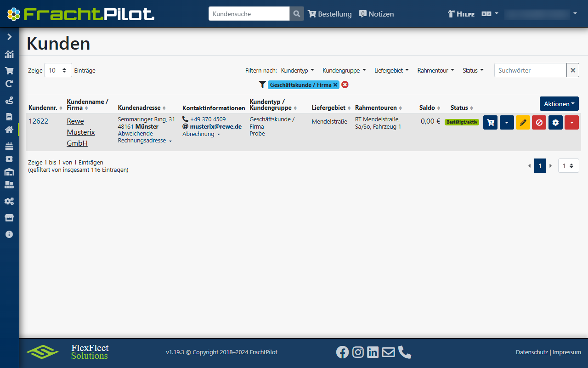588x368 pixels.
Task: Sort table by Status column header
Action: point(462,108)
